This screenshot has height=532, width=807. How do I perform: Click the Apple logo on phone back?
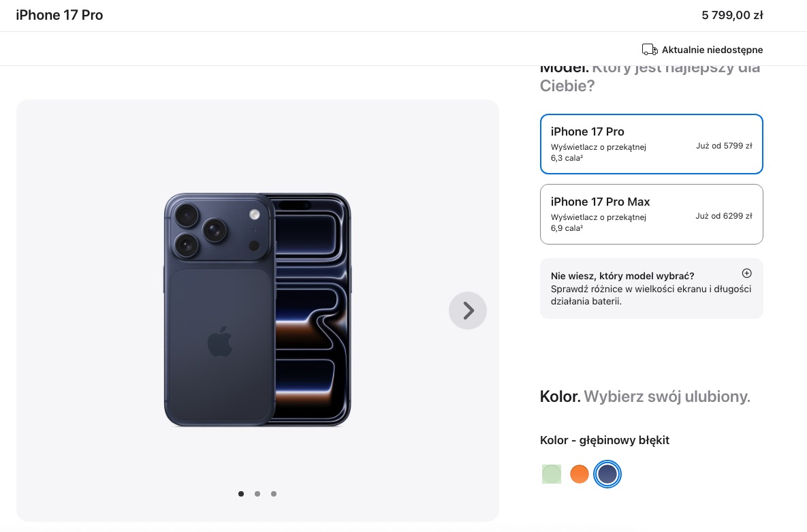click(220, 341)
